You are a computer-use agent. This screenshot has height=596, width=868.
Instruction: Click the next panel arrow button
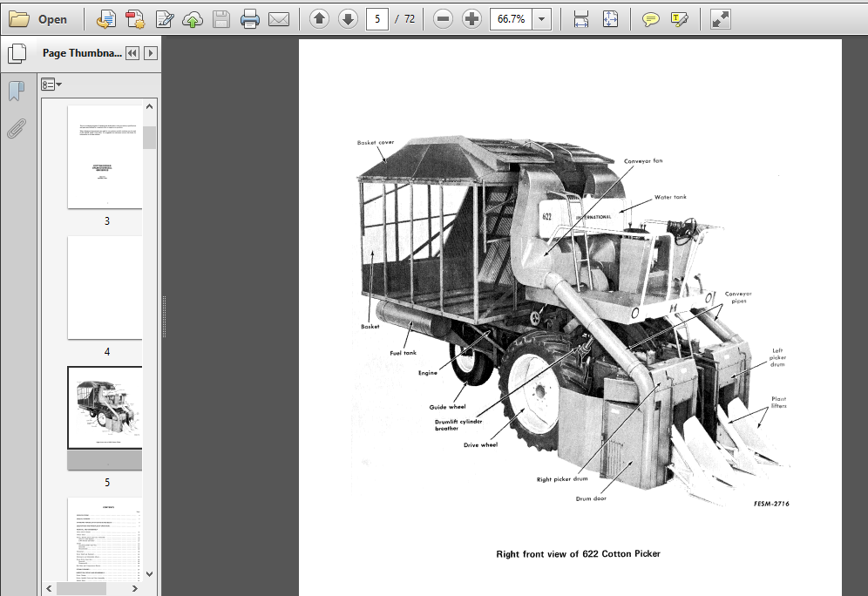tap(151, 53)
